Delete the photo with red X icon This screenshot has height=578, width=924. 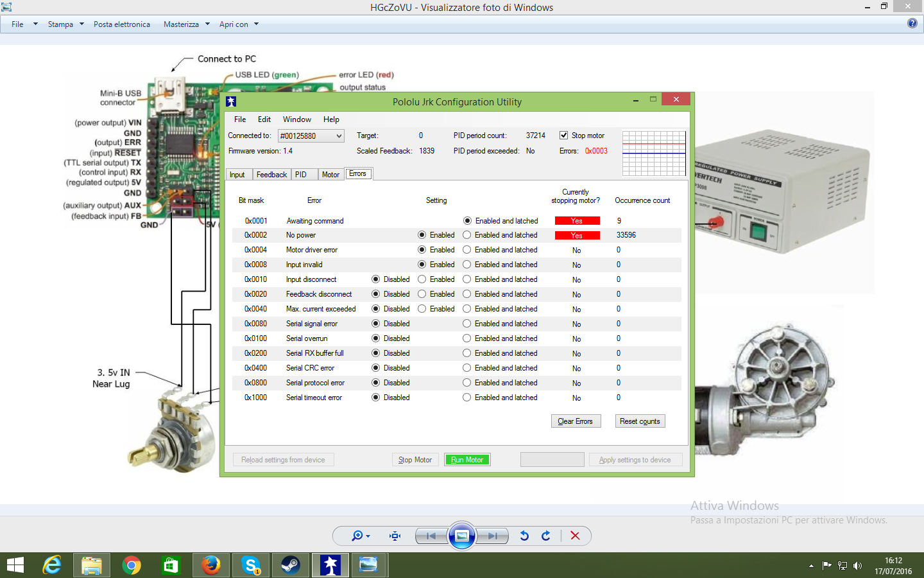coord(575,536)
